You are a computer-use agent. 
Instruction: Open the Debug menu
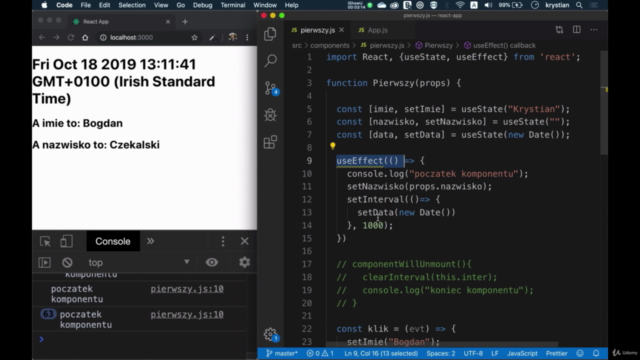click(202, 5)
